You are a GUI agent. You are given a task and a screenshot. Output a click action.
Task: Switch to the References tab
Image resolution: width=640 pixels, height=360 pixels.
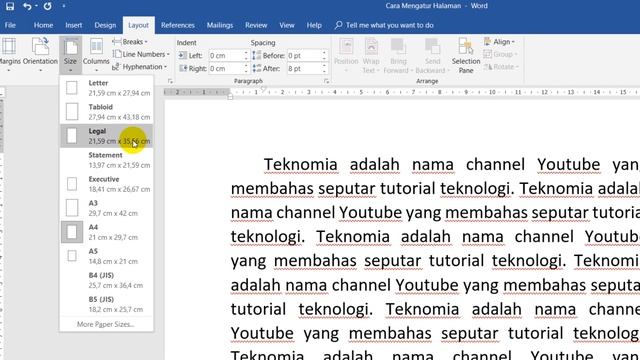[178, 25]
